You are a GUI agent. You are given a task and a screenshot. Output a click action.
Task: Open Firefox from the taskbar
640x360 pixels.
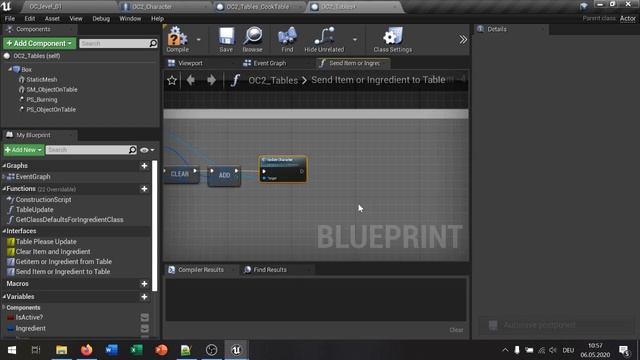87,350
